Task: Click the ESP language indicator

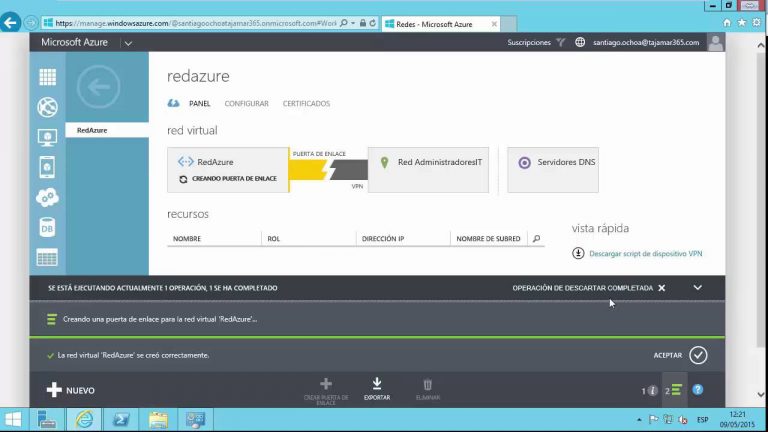Action: click(702, 420)
